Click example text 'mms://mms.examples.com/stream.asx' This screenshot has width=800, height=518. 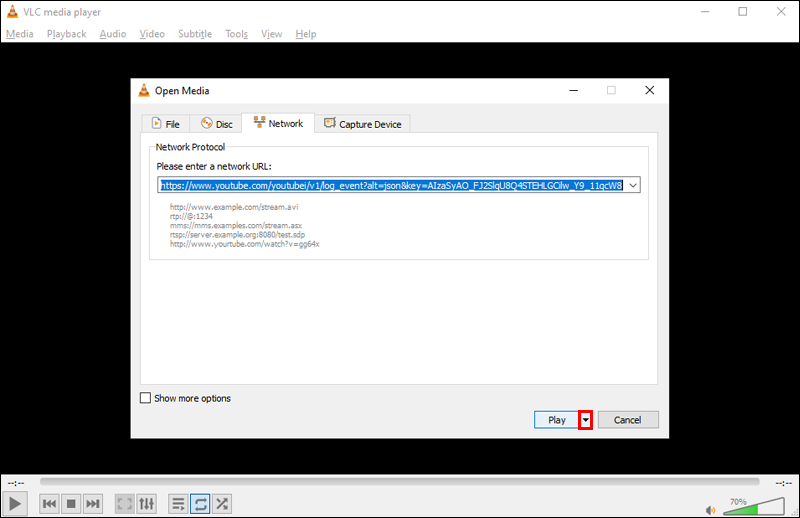tap(236, 225)
